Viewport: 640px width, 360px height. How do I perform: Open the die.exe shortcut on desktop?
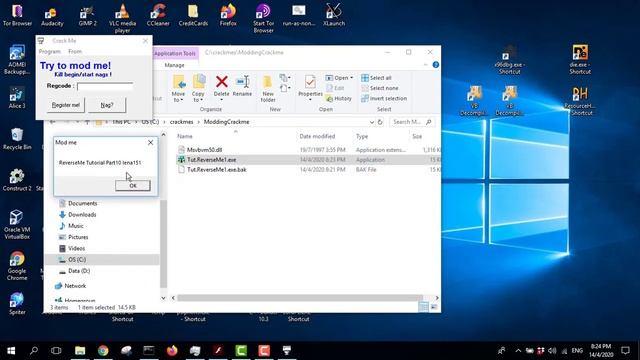pyautogui.click(x=580, y=60)
